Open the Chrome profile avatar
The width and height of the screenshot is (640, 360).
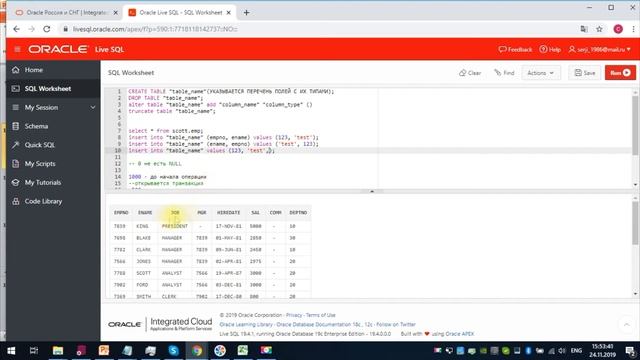[618, 29]
